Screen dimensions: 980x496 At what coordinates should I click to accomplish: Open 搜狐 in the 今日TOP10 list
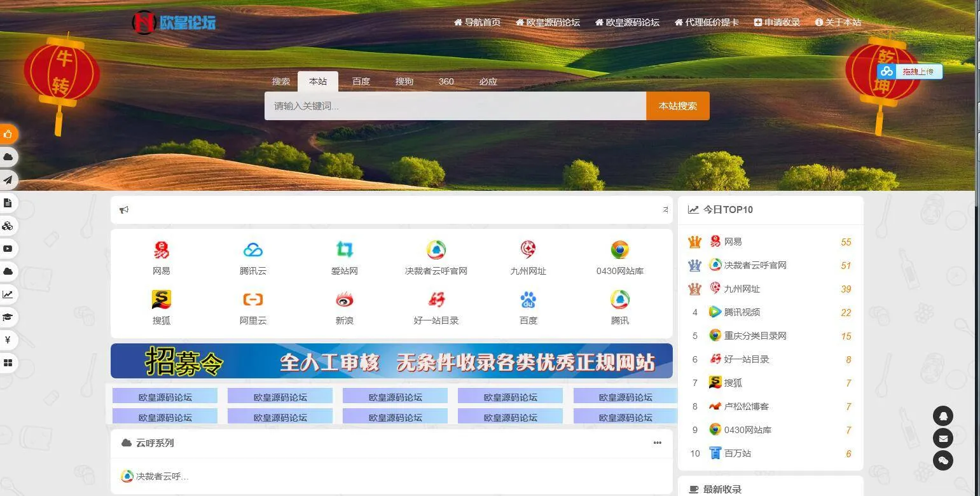(733, 383)
